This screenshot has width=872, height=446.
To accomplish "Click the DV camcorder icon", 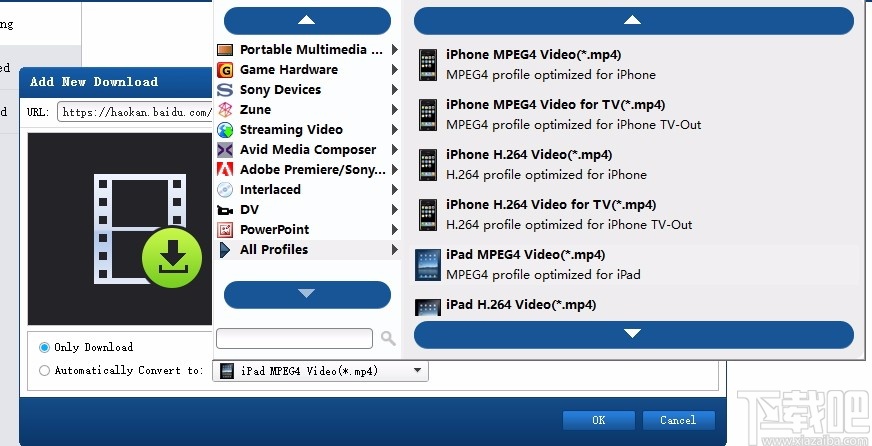I will 225,210.
